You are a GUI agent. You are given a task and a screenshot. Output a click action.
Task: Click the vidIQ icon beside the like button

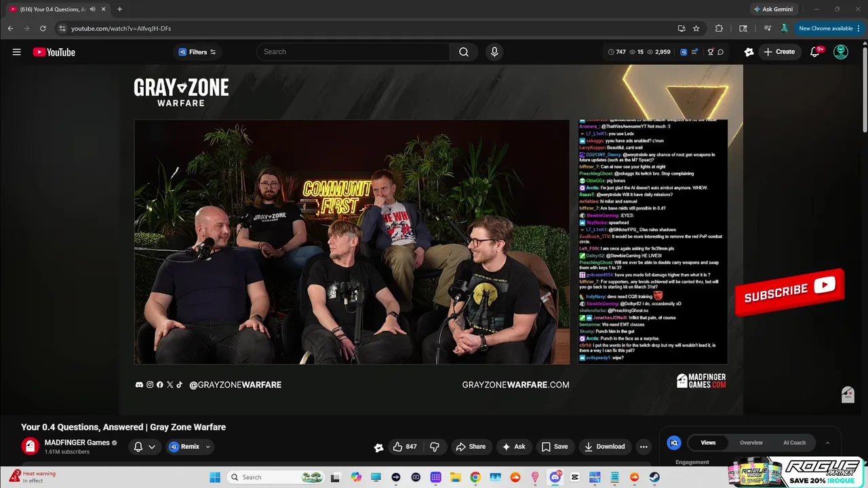[378, 447]
